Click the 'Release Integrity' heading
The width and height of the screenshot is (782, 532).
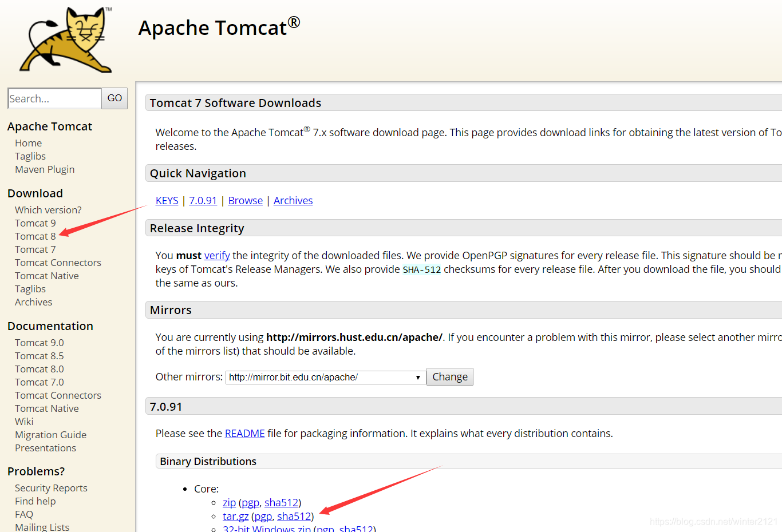coord(197,228)
